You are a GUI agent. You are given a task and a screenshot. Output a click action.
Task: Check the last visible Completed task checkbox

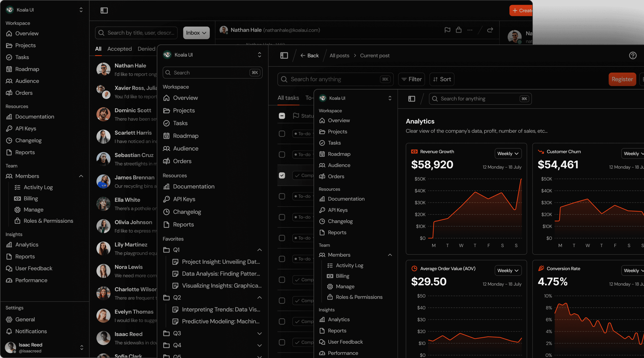point(282,342)
